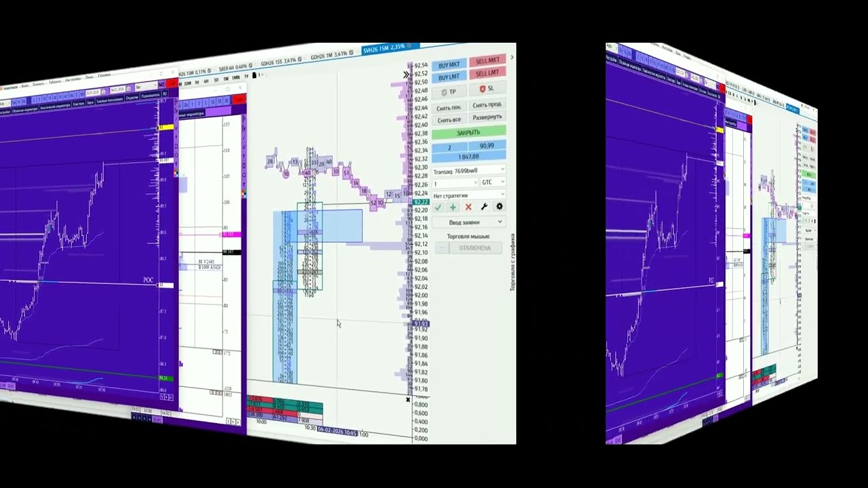The image size is (868, 488).
Task: Select the 1W timeframe
Action: click(226, 79)
